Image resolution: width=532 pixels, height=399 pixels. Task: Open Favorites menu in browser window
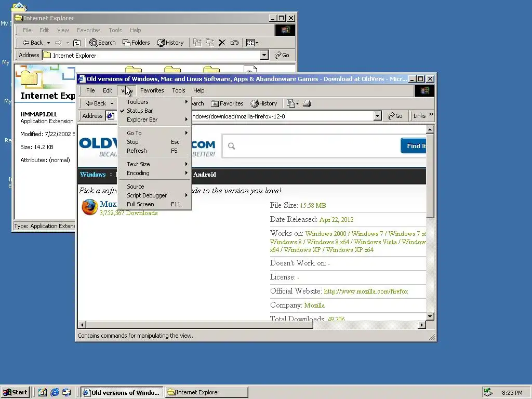[x=152, y=90]
